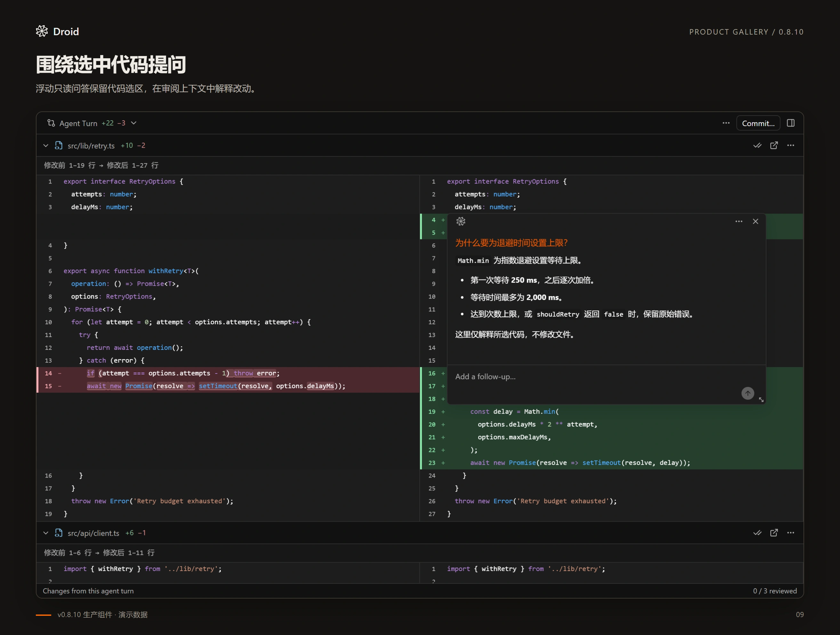Click the Agent Turn branch icon
The image size is (840, 635).
51,123
